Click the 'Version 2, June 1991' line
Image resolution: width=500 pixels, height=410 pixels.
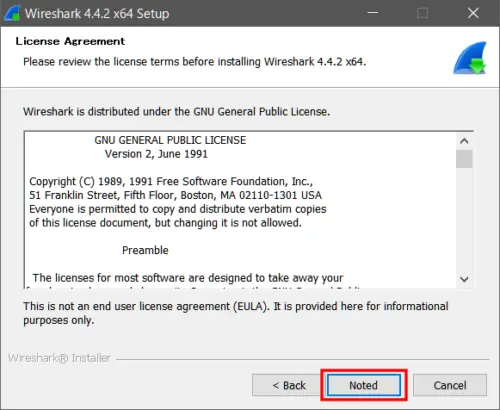coord(156,154)
